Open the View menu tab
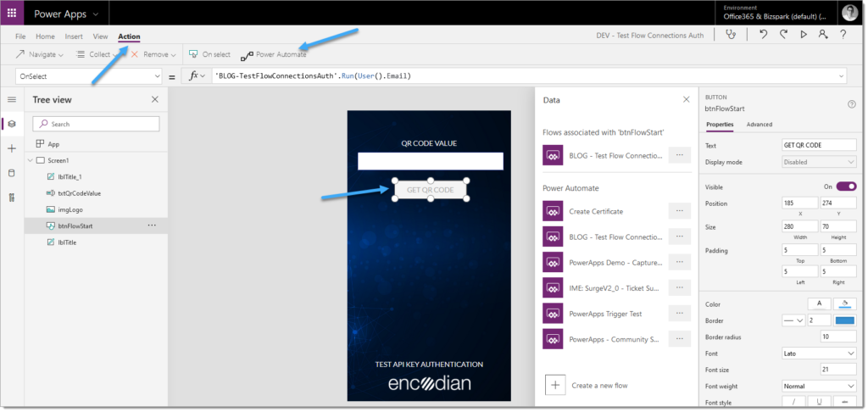The image size is (868, 412). pyautogui.click(x=100, y=36)
